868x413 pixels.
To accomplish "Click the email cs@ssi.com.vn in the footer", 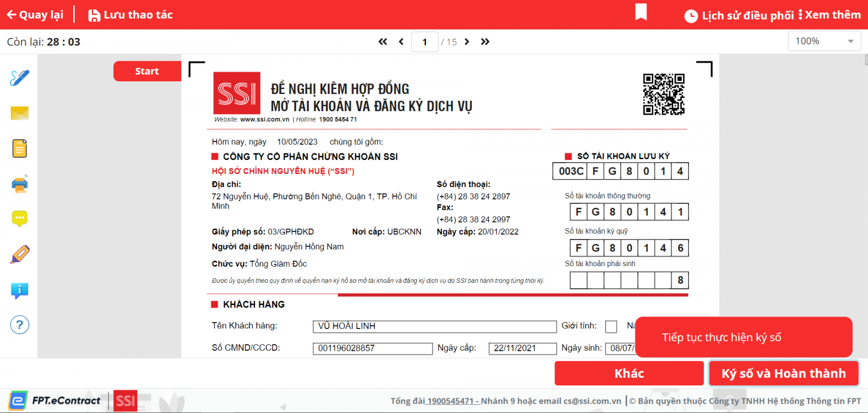I will pyautogui.click(x=592, y=401).
